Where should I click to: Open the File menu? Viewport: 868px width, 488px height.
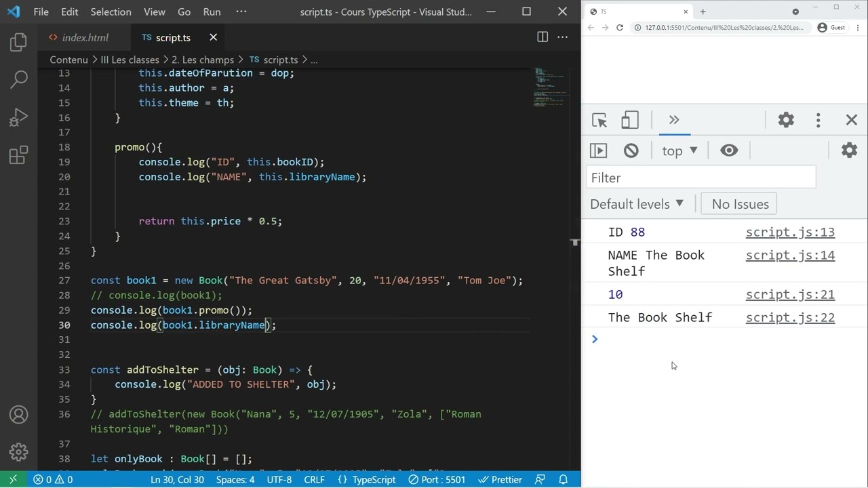[x=41, y=12]
